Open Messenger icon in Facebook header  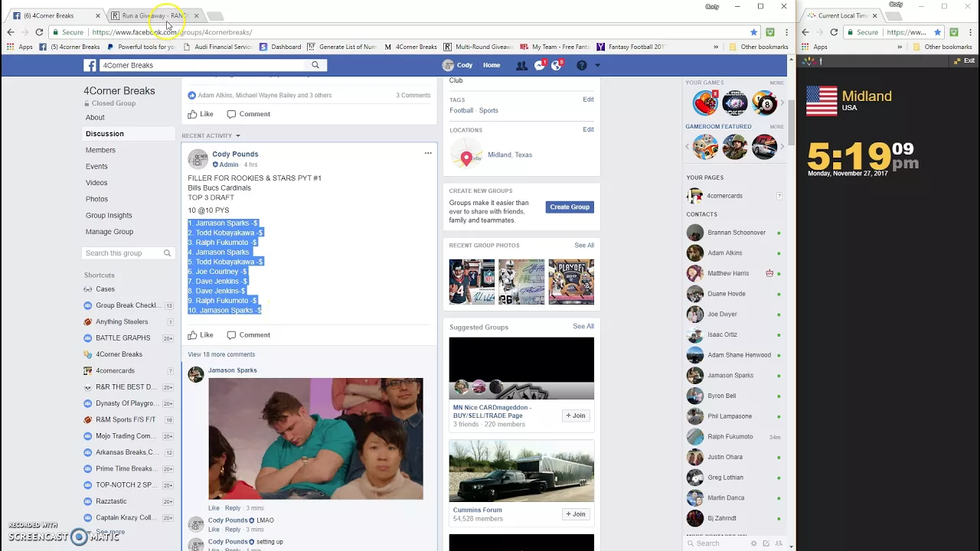click(x=540, y=66)
